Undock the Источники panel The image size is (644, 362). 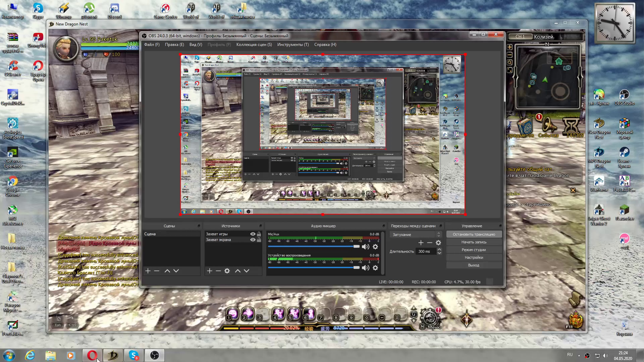[260, 226]
